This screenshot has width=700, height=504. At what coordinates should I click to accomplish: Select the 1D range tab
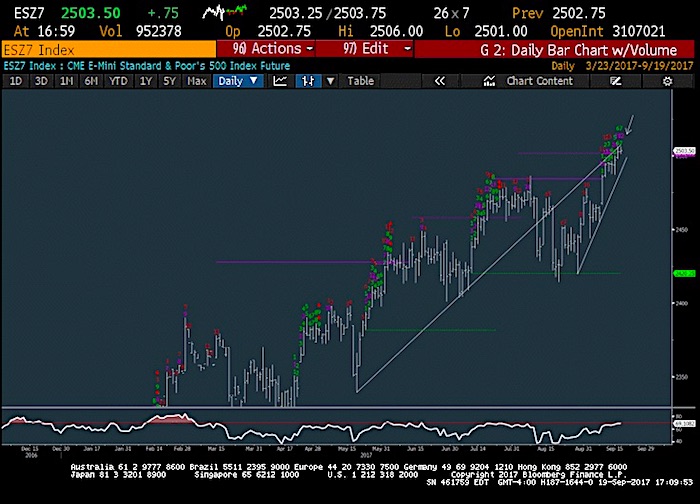click(x=16, y=81)
